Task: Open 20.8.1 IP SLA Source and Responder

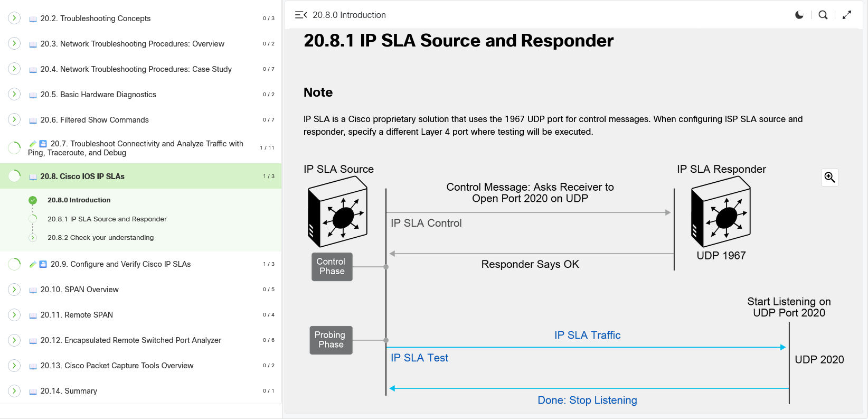Action: click(107, 219)
